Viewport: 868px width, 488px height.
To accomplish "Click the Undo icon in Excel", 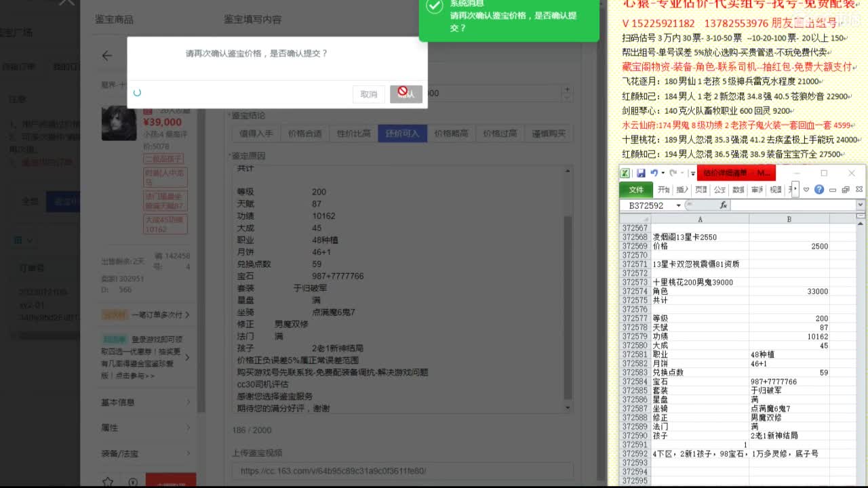I will tap(654, 172).
